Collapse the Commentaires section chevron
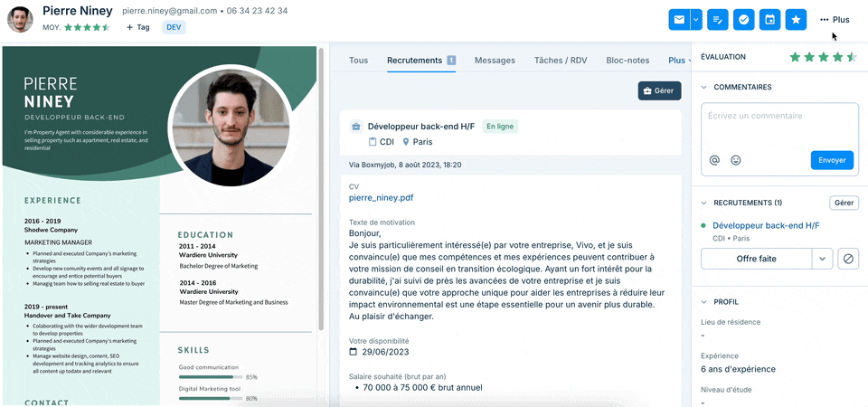The width and height of the screenshot is (868, 407). point(704,87)
